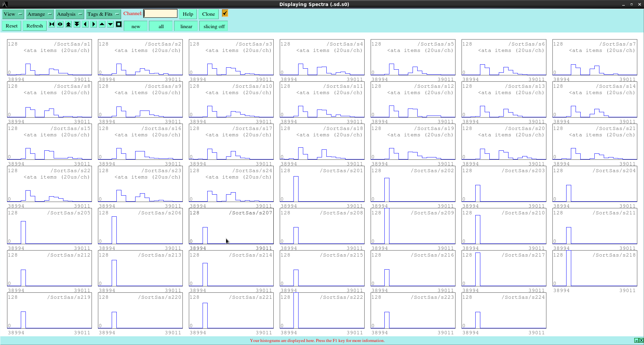This screenshot has height=345, width=644.
Task: Select the /SortSas/s17 spectrum plot
Action: click(x=231, y=142)
